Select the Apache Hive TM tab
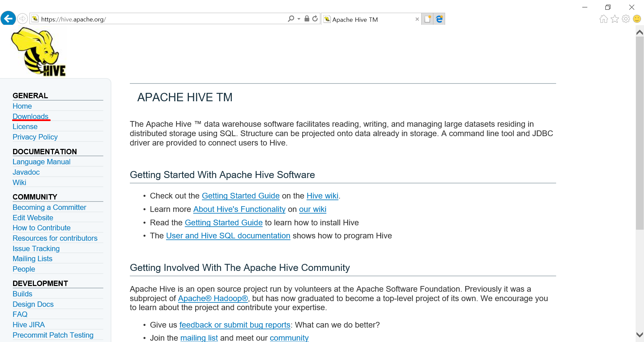 371,19
